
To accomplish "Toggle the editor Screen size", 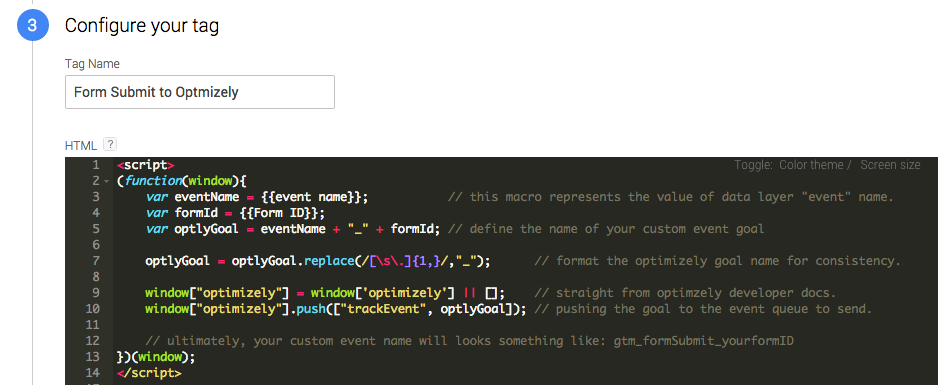I will [x=890, y=165].
